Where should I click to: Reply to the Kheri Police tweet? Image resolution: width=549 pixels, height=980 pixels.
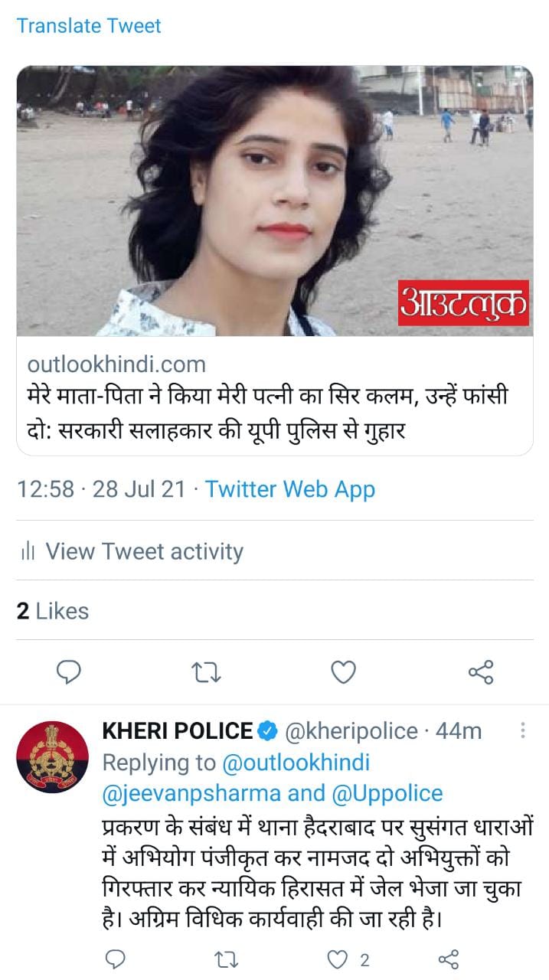[x=114, y=959]
